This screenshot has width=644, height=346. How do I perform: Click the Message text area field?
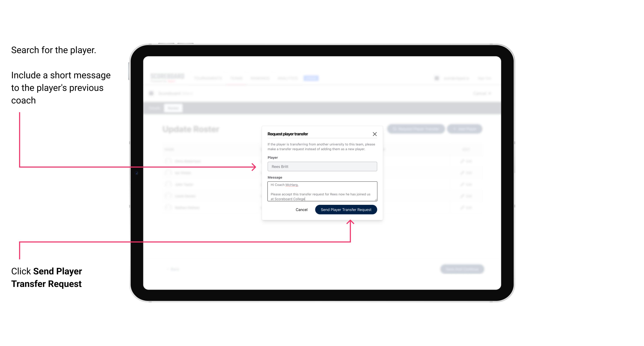tap(321, 191)
